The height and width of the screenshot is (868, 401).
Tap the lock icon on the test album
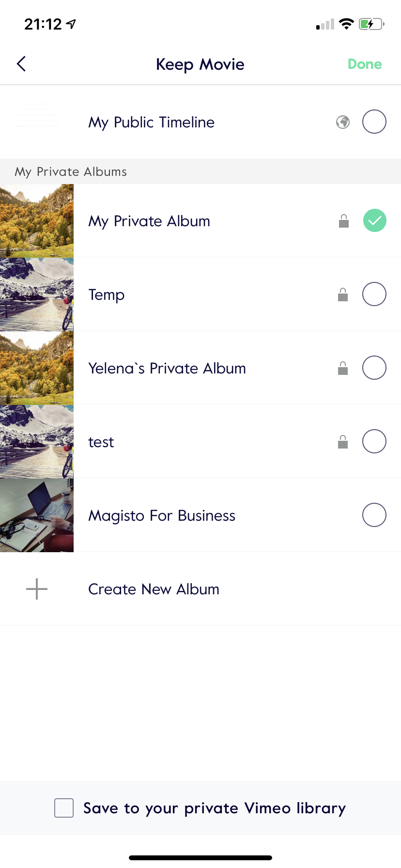pos(343,442)
